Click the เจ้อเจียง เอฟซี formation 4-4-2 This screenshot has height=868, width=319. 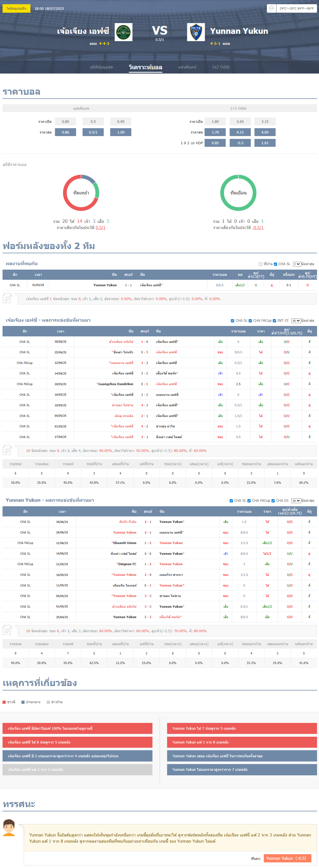pyautogui.click(x=104, y=43)
